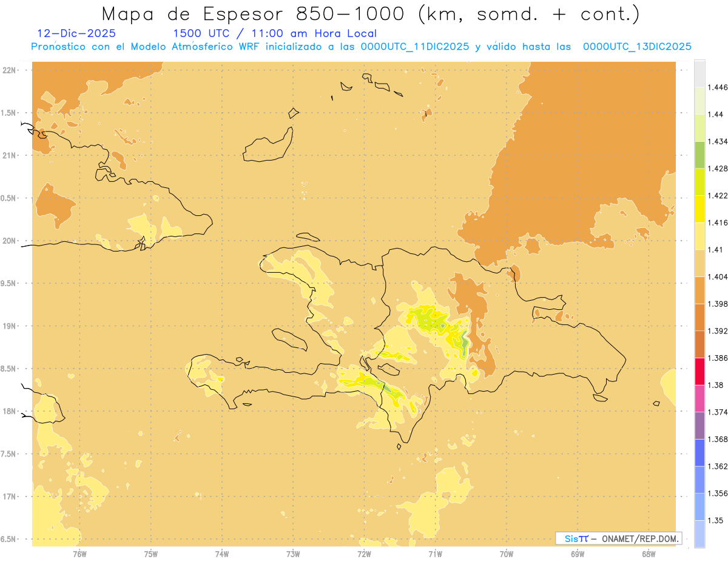Click the pink colorbar segment between 1.374 and 1.38

[x=699, y=398]
